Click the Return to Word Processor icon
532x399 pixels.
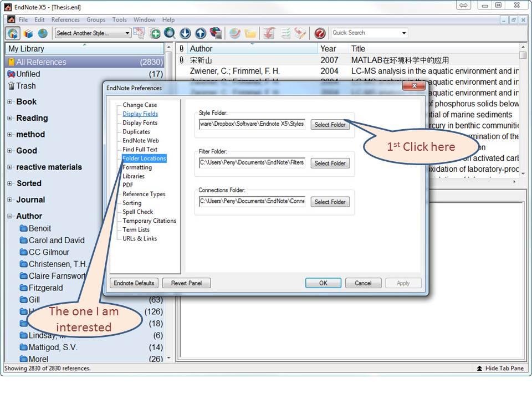click(x=300, y=33)
